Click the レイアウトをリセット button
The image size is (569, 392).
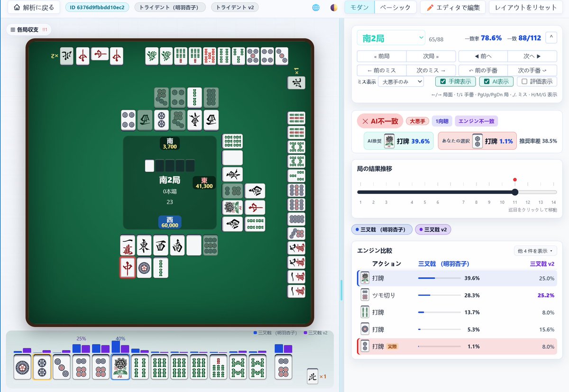tap(526, 8)
